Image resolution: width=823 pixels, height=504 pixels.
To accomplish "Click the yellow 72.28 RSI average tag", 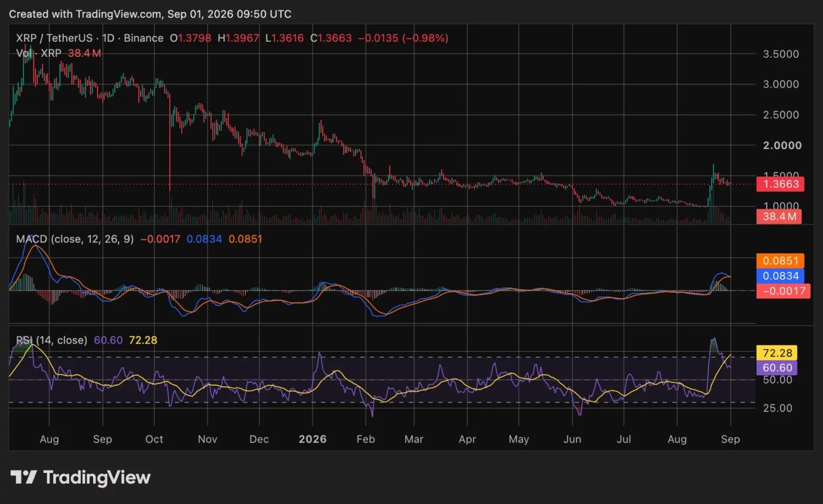I will (776, 353).
